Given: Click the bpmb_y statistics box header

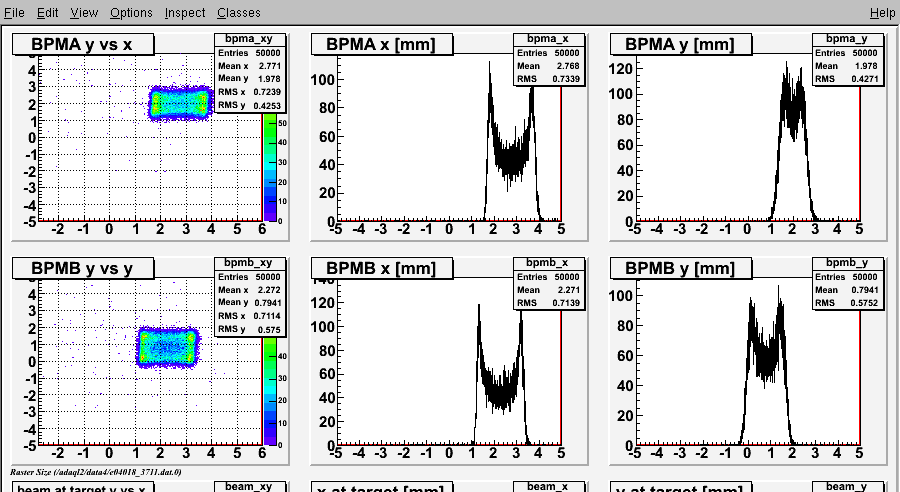Looking at the screenshot, I should coord(847,263).
